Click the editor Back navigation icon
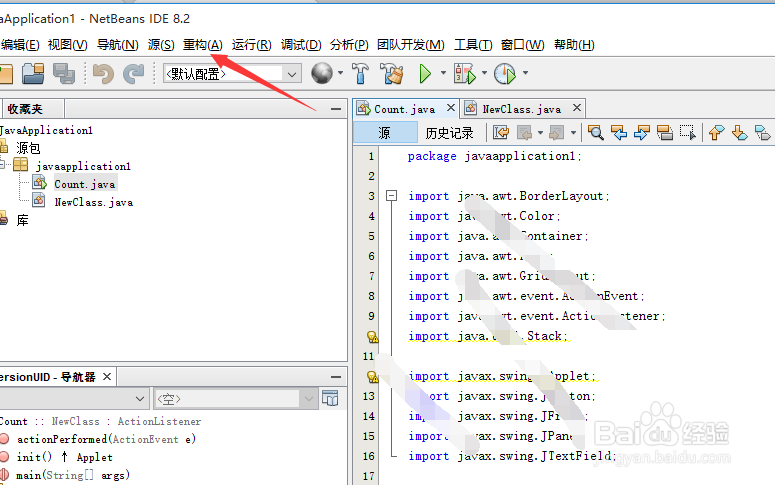 [x=524, y=132]
